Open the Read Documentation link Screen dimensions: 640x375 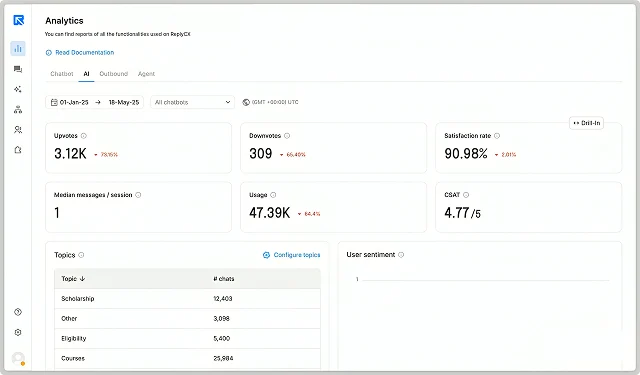click(x=84, y=53)
